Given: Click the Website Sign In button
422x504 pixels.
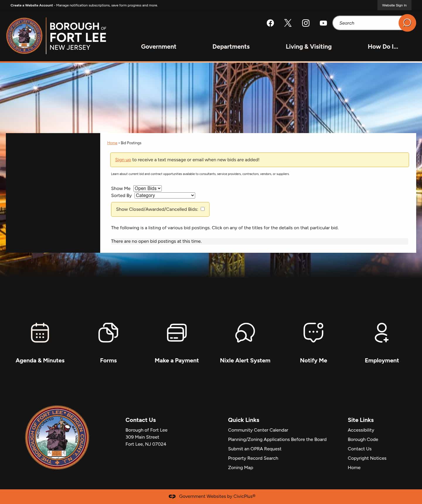Looking at the screenshot, I should click(x=394, y=5).
